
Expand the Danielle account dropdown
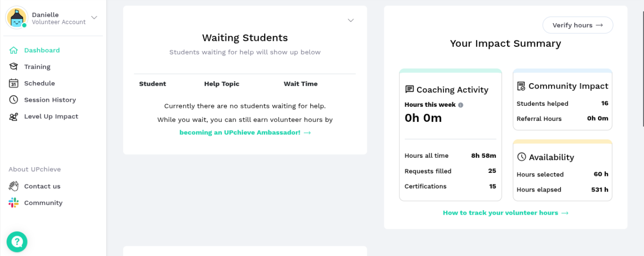click(x=94, y=18)
